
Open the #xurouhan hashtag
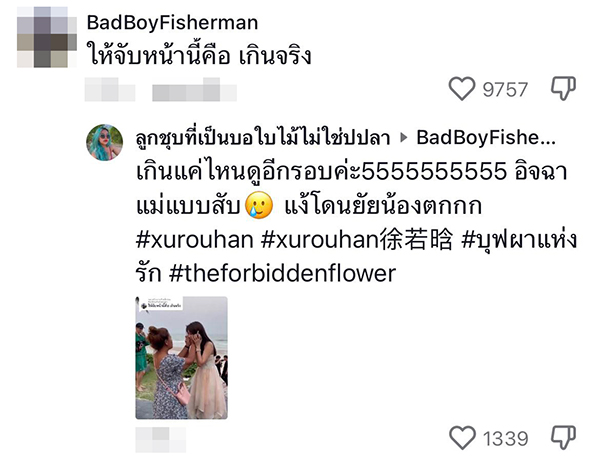pos(194,240)
